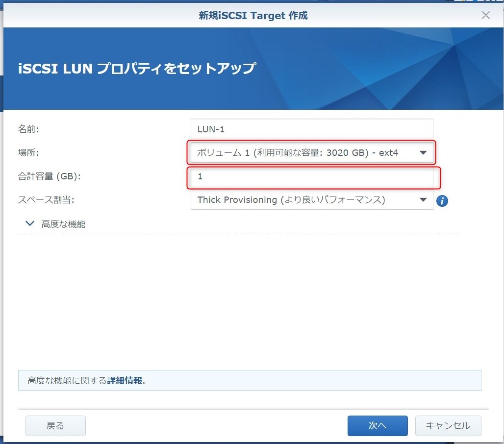Click the 名前 label text

click(28, 129)
